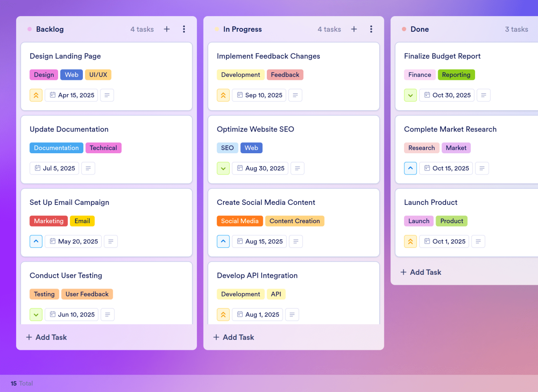Open May 20, 2025 due date picker
This screenshot has width=538, height=392.
tap(73, 241)
